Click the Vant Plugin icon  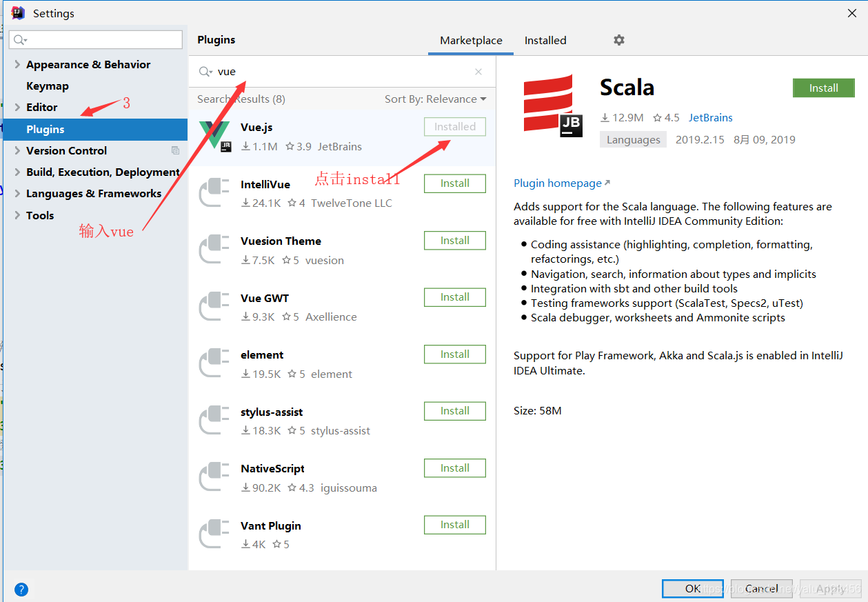(x=214, y=534)
